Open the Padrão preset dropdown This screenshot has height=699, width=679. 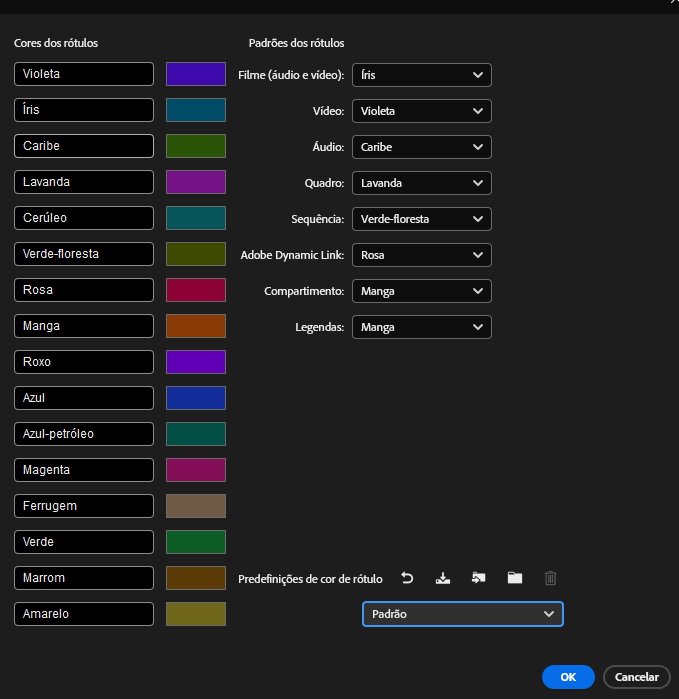463,614
